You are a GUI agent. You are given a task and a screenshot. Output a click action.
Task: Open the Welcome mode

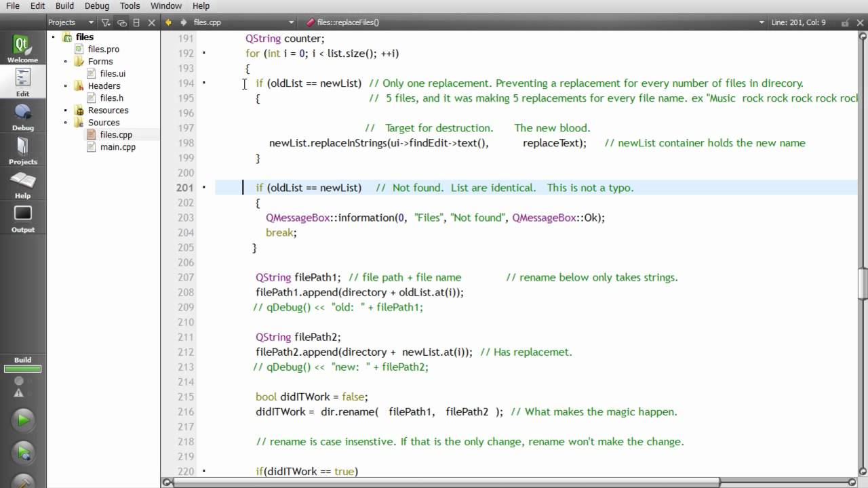pyautogui.click(x=22, y=49)
